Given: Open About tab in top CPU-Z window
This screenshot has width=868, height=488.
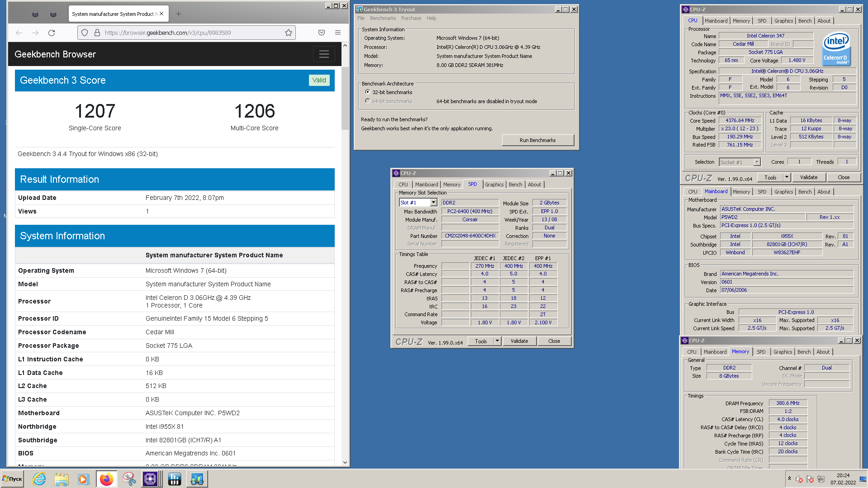Looking at the screenshot, I should point(824,21).
